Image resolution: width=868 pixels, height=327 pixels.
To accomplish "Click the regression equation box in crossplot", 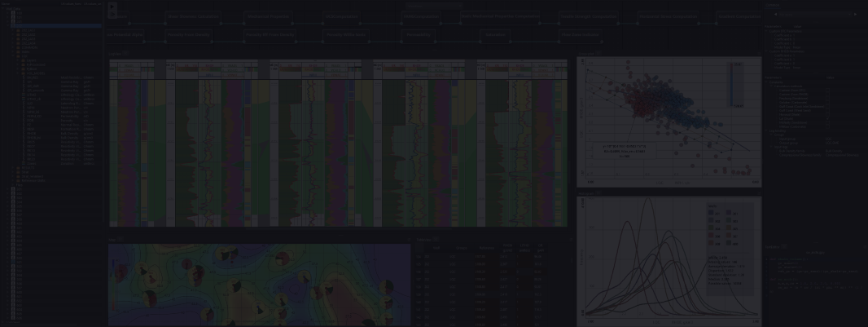I will pos(625,149).
